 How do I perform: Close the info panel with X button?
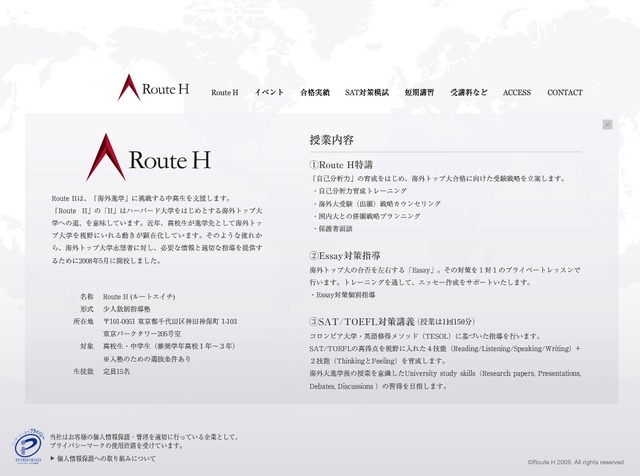(x=607, y=125)
